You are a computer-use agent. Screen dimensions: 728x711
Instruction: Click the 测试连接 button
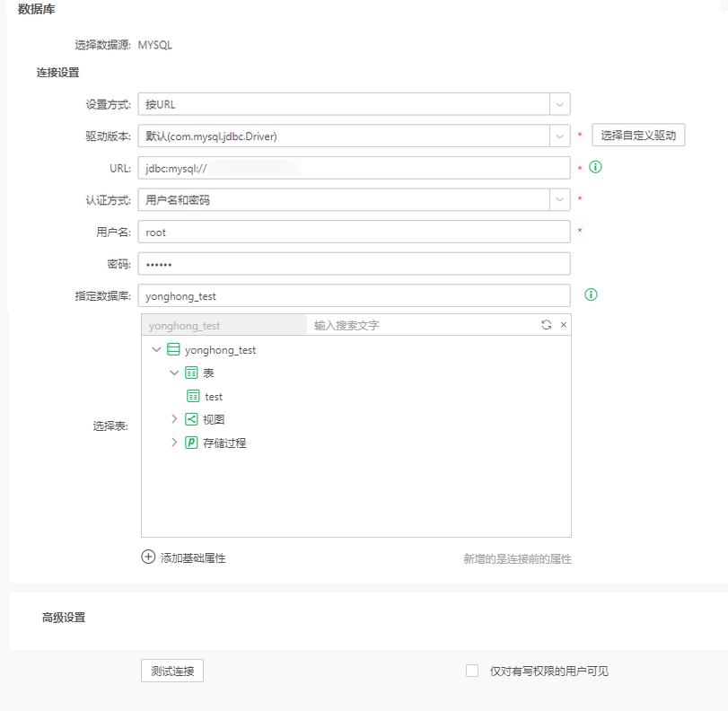click(172, 671)
